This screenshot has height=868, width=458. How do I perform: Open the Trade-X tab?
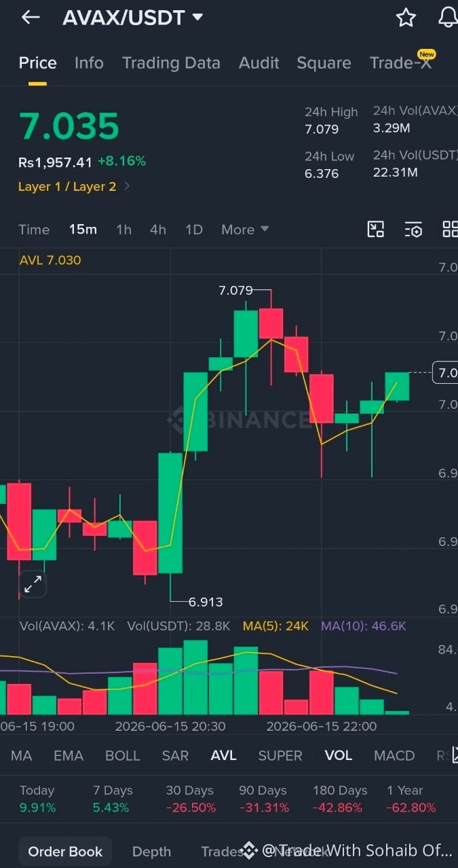[401, 63]
